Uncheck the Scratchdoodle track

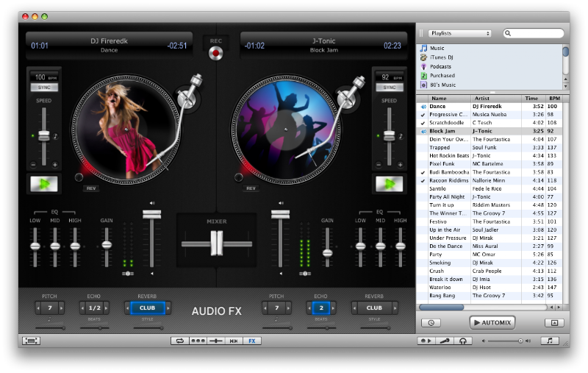(423, 123)
